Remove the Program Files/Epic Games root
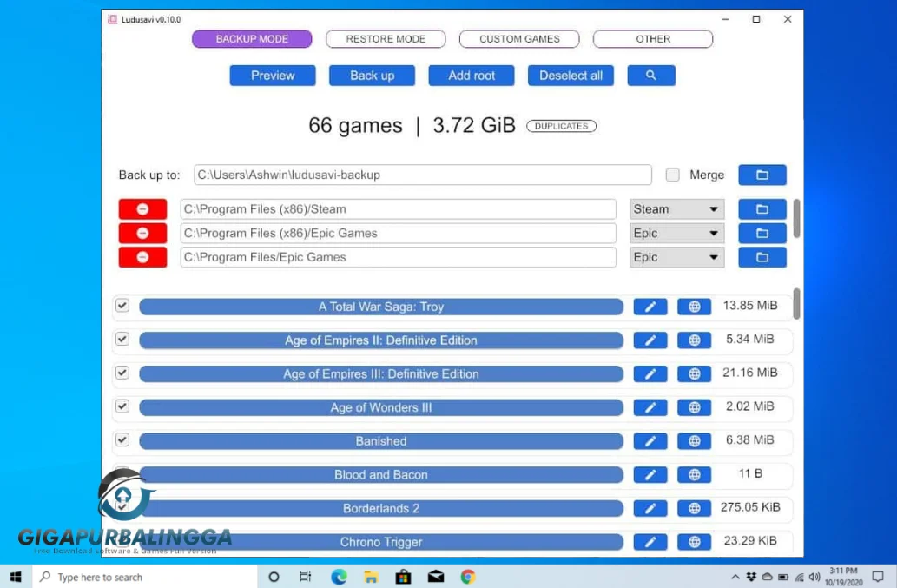Image resolution: width=897 pixels, height=588 pixels. point(142,257)
